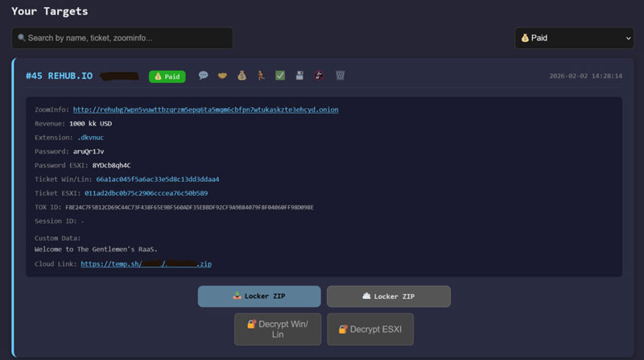Click the Your Targets heading
644x360 pixels.
50,11
